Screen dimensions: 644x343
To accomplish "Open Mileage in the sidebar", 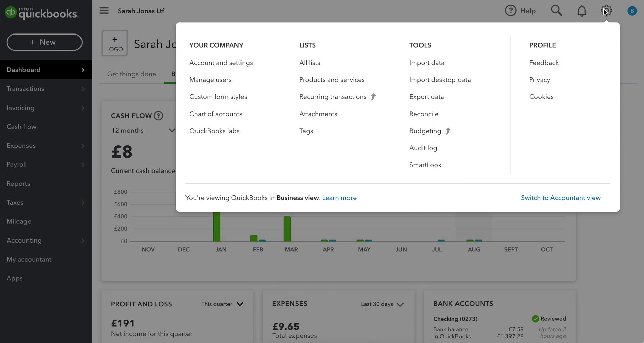I will [x=19, y=221].
